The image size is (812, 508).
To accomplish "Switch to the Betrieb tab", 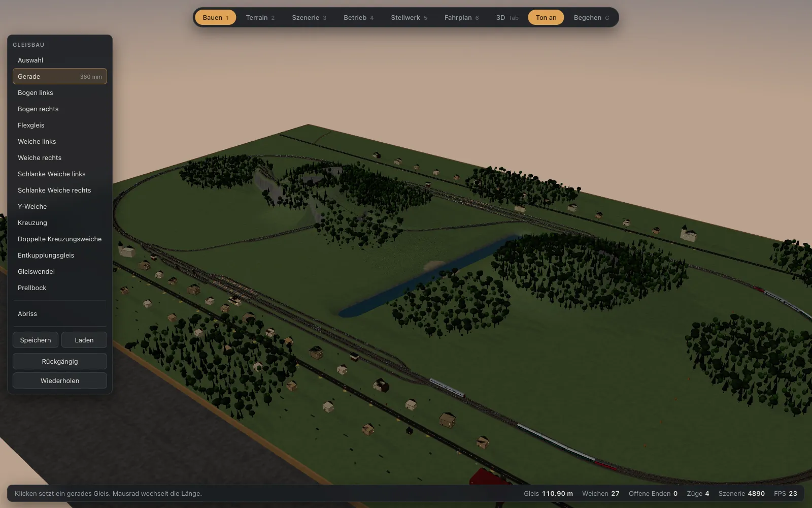I will pos(358,17).
